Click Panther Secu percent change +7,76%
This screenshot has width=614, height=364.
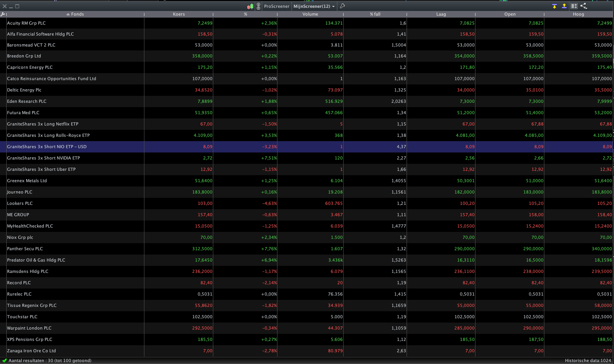pos(269,249)
